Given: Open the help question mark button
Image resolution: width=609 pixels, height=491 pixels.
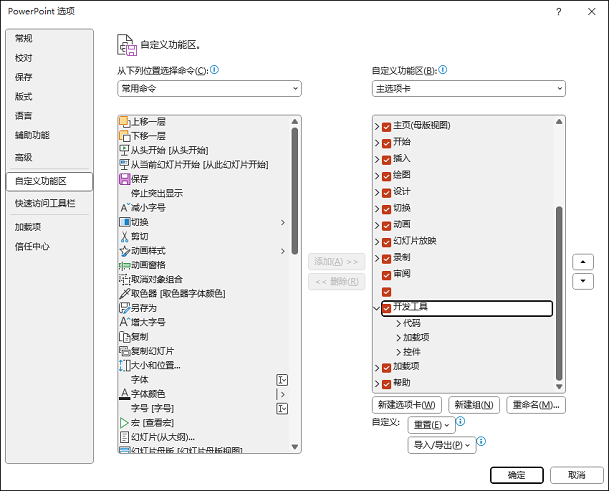Looking at the screenshot, I should (559, 12).
